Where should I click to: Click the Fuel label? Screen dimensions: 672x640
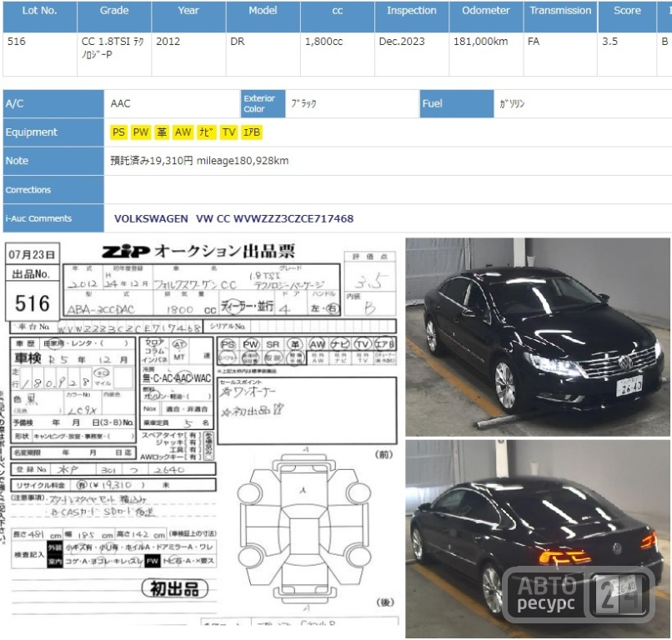[x=457, y=103]
